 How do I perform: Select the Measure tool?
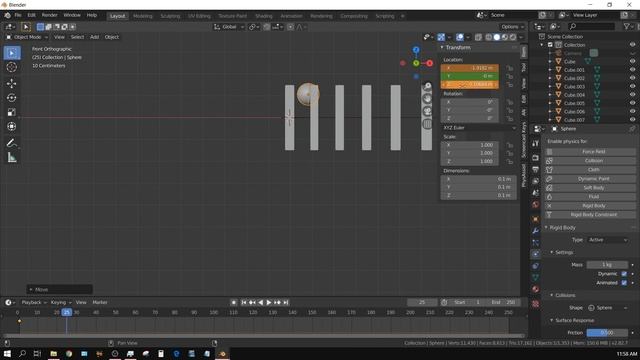12,157
